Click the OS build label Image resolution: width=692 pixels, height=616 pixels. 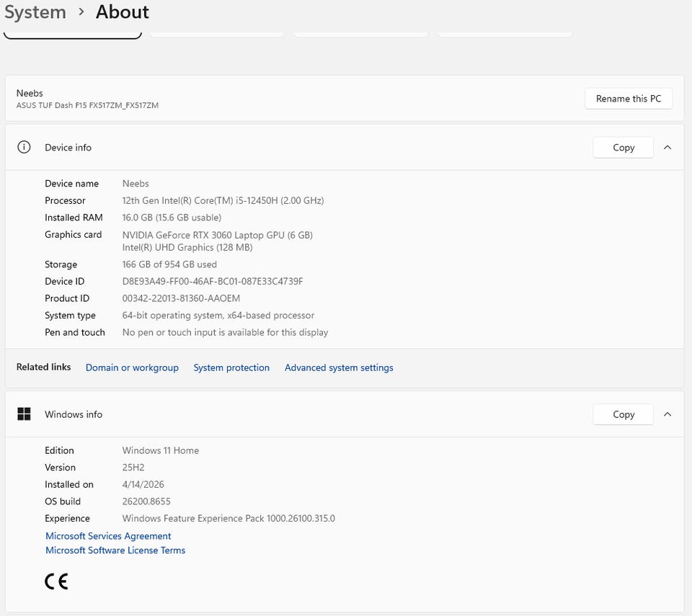[x=63, y=501]
